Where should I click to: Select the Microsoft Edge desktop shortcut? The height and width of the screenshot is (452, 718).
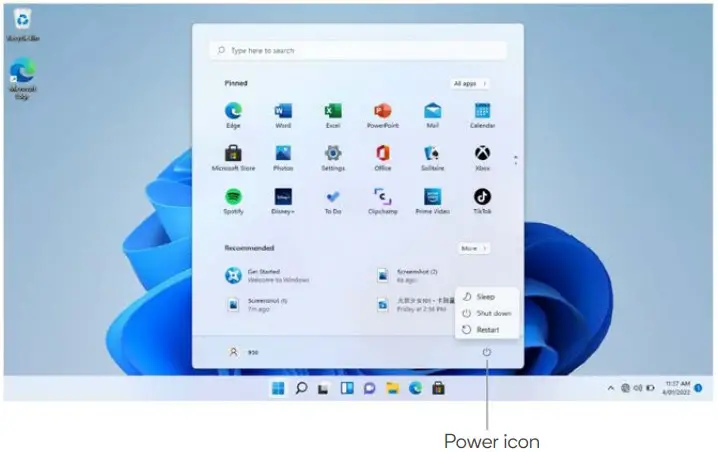pos(22,78)
